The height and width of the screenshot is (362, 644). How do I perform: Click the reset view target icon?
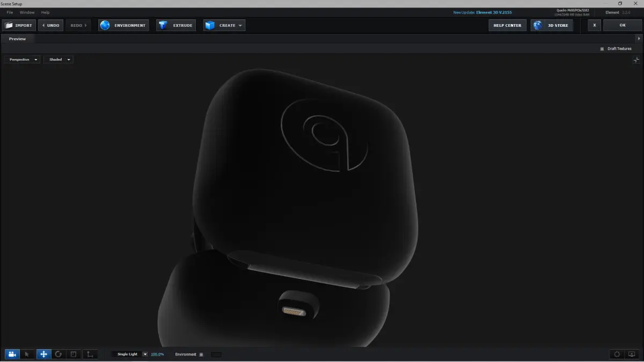617,354
